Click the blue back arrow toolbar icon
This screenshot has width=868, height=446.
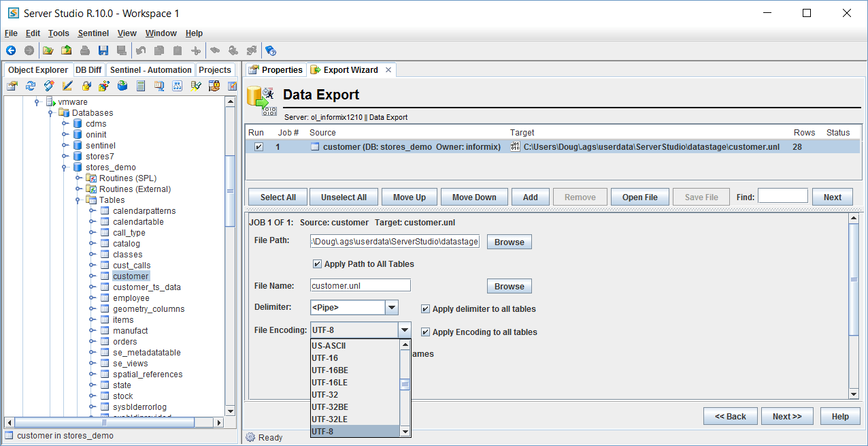pos(11,50)
